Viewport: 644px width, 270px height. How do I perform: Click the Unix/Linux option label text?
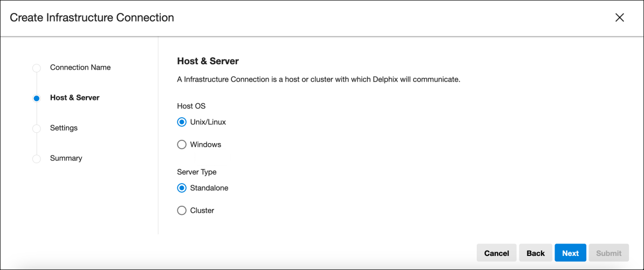[208, 122]
